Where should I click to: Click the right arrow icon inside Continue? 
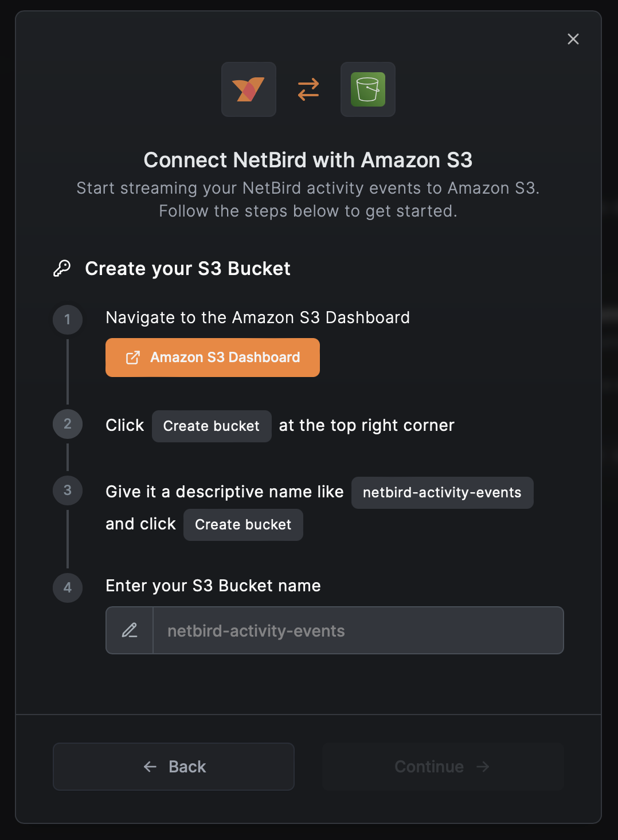pyautogui.click(x=483, y=767)
